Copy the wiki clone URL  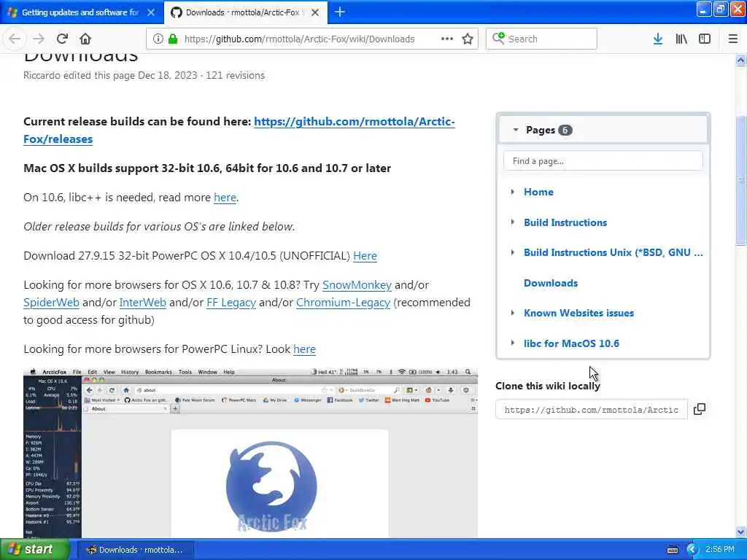tap(700, 409)
